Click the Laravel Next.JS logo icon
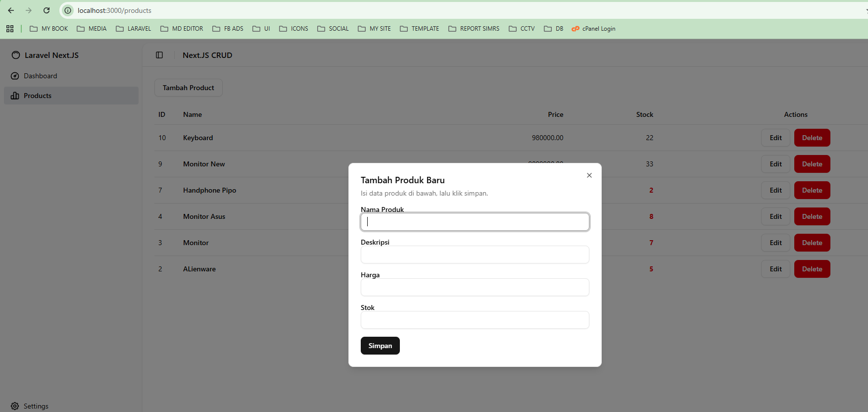 tap(16, 55)
